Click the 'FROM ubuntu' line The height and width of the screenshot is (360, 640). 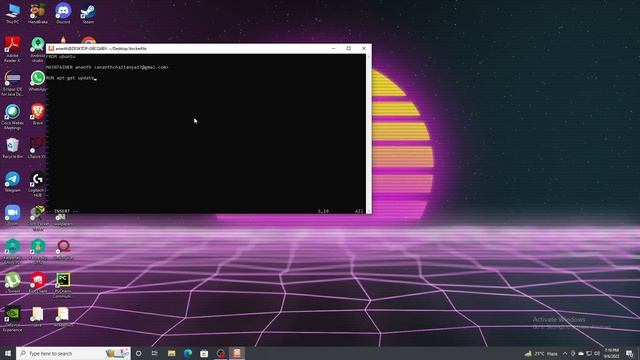pyautogui.click(x=60, y=56)
